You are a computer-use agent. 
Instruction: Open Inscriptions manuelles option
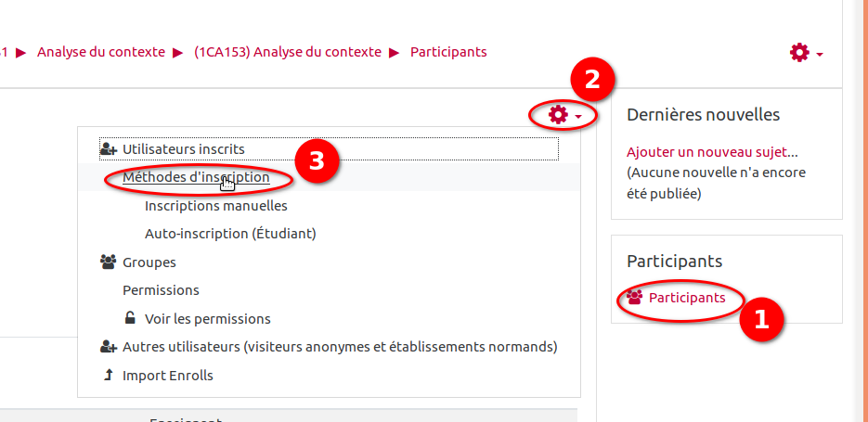[x=216, y=206]
